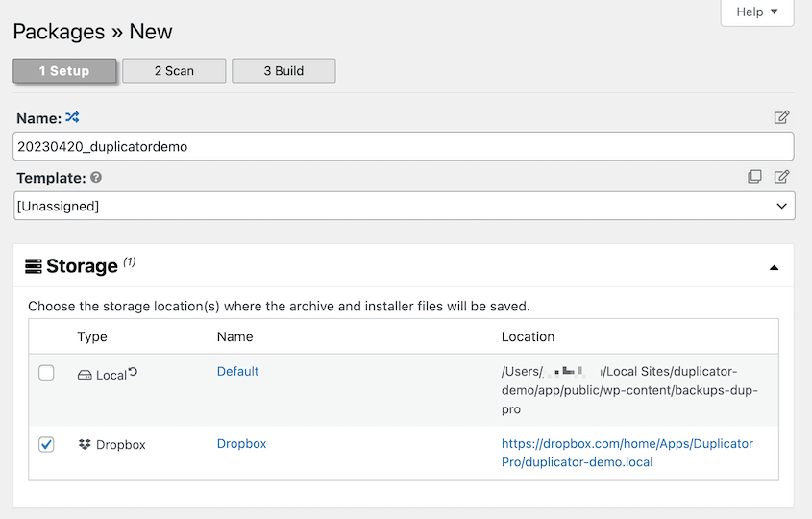Select the 2 Scan step tab

coord(174,70)
